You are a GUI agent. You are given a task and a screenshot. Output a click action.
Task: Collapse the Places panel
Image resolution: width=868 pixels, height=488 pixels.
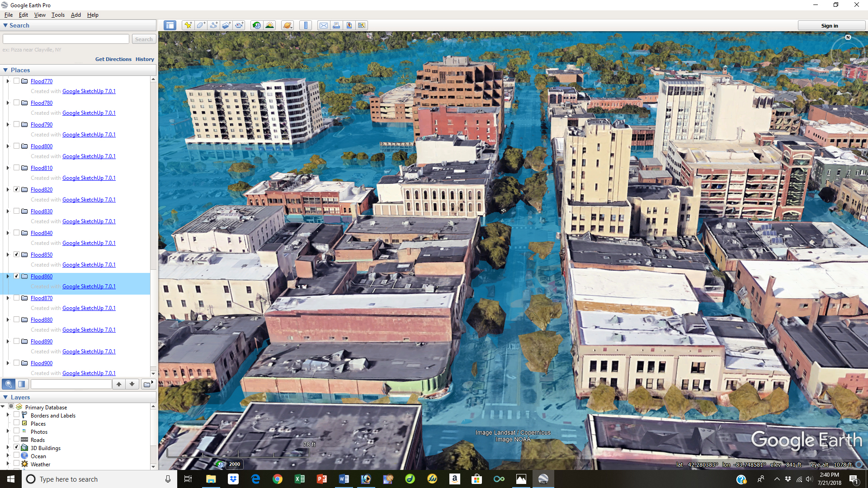tap(5, 70)
